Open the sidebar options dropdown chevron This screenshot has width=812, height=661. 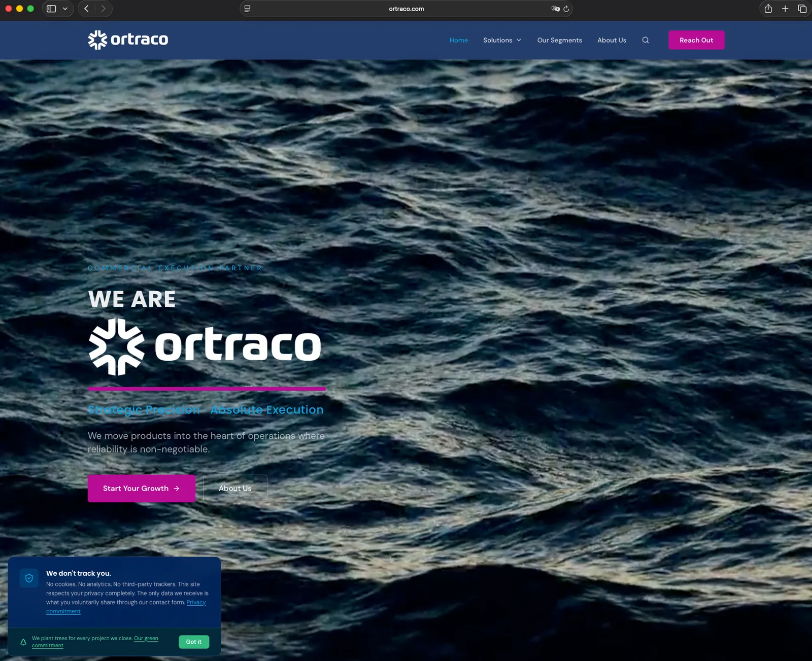65,9
